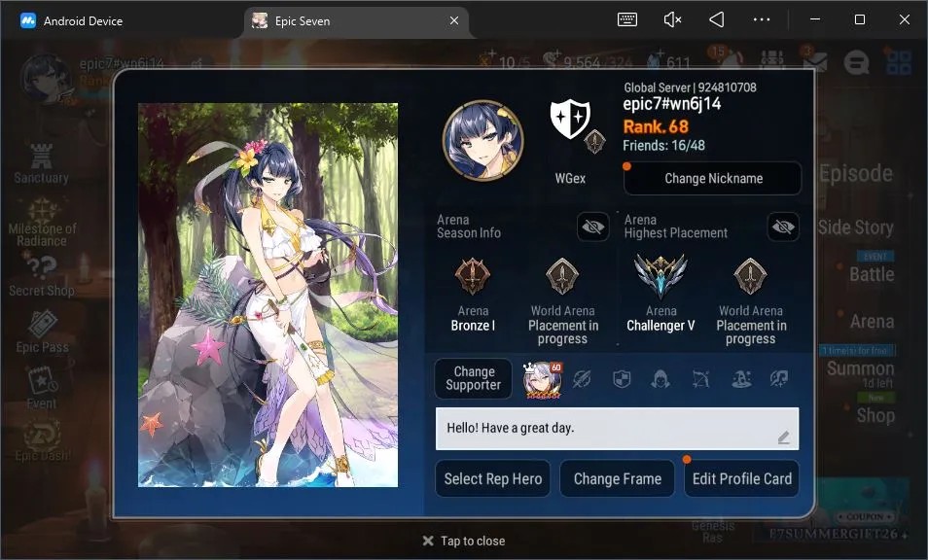Click the Rank.68 label
The image size is (928, 560).
click(656, 126)
